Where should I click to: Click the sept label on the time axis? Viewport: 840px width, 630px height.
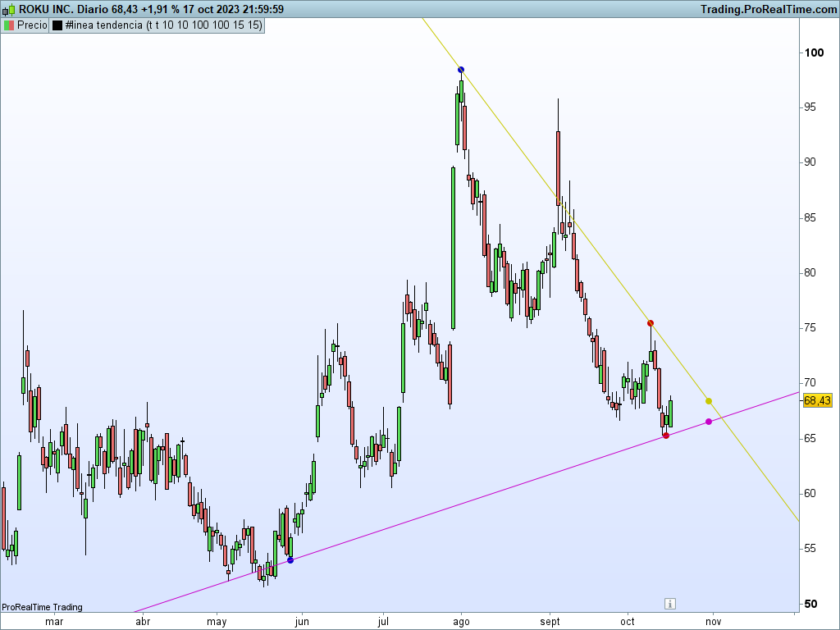click(x=550, y=622)
